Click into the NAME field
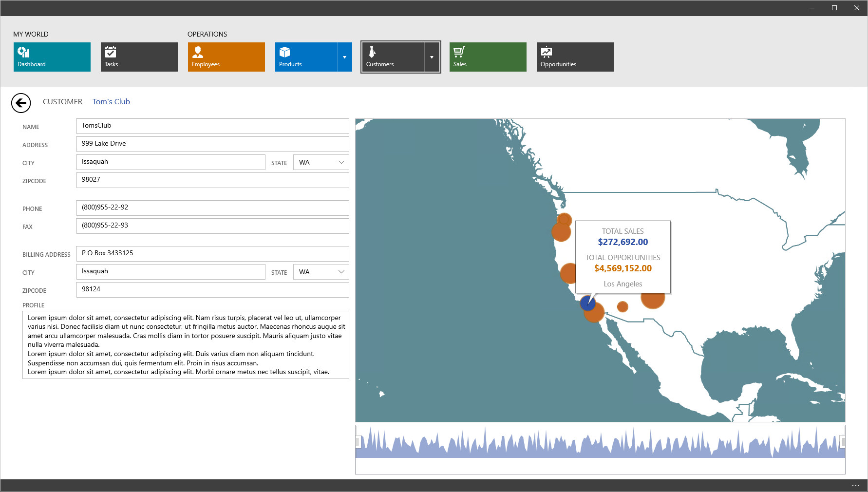This screenshot has width=868, height=492. point(212,126)
